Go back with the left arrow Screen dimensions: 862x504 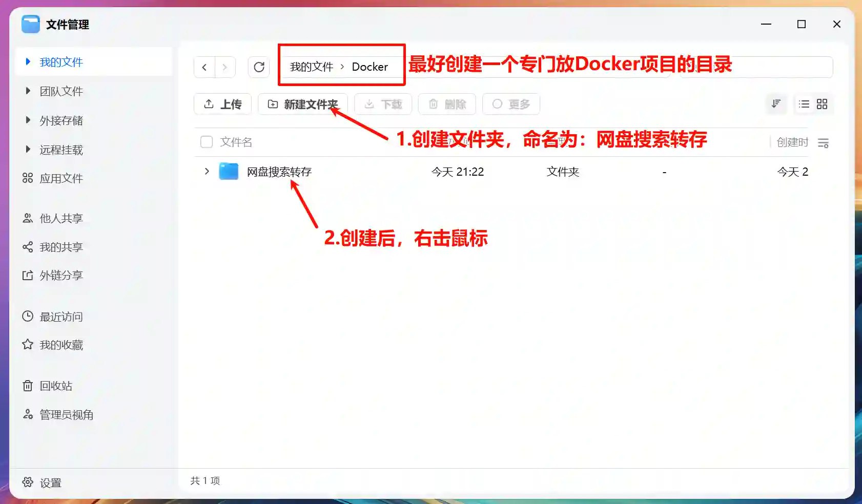point(204,67)
